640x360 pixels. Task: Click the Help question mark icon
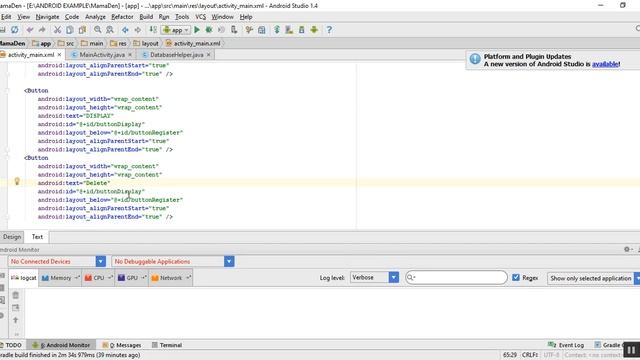coord(329,30)
